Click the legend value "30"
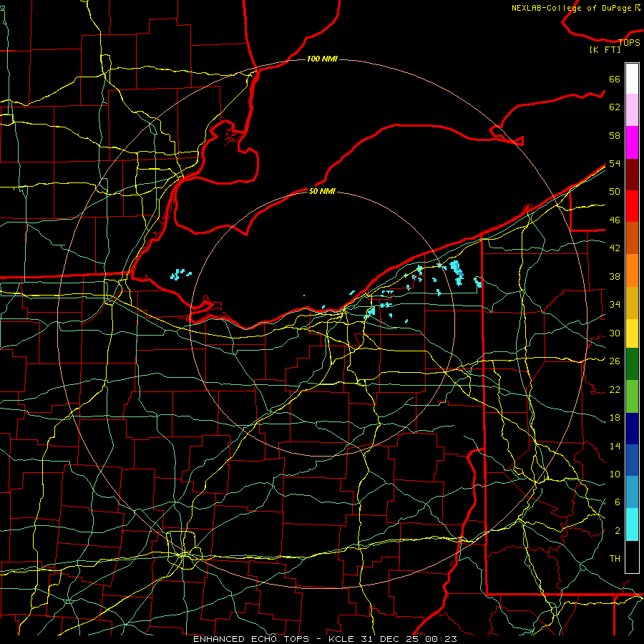Screen dimensions: 644x644 615,333
